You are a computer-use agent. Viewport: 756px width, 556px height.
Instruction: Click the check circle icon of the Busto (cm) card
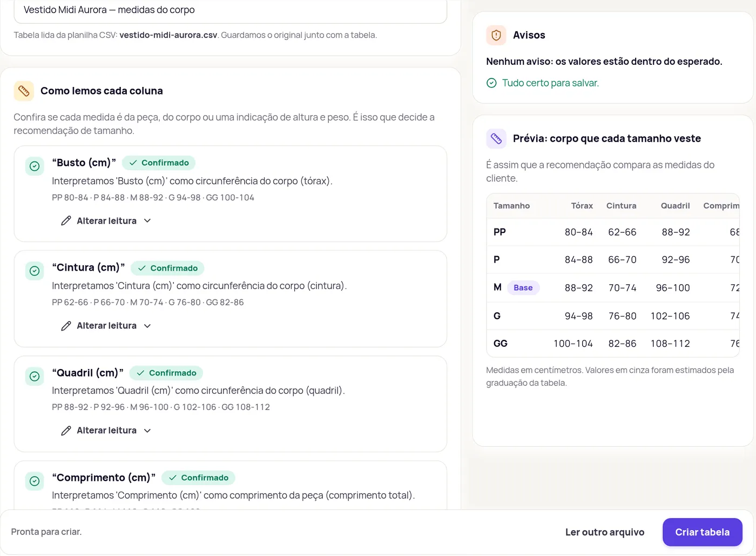(x=35, y=166)
